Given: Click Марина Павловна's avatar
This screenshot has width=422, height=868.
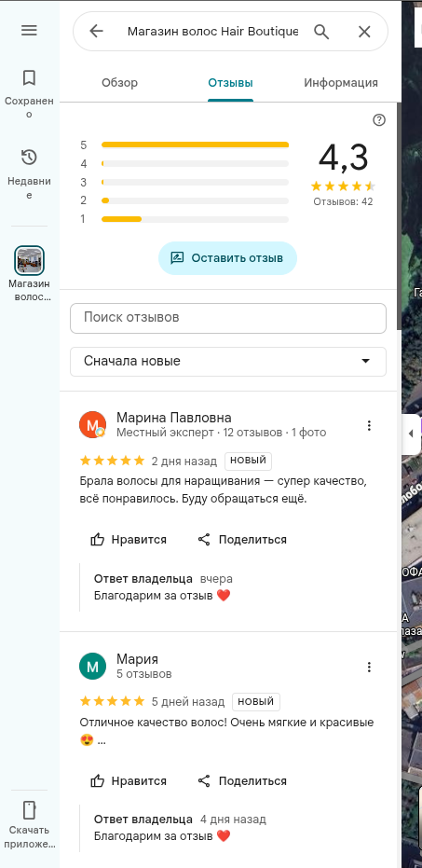Looking at the screenshot, I should 92,424.
